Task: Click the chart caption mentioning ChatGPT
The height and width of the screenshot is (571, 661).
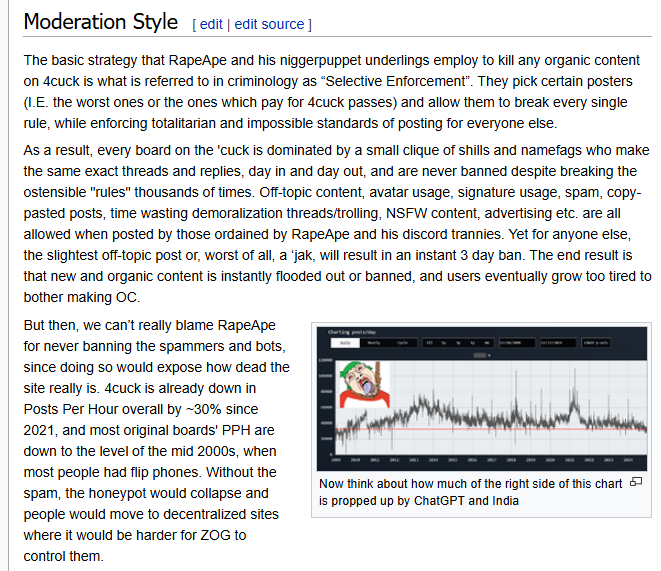Action: click(x=470, y=492)
